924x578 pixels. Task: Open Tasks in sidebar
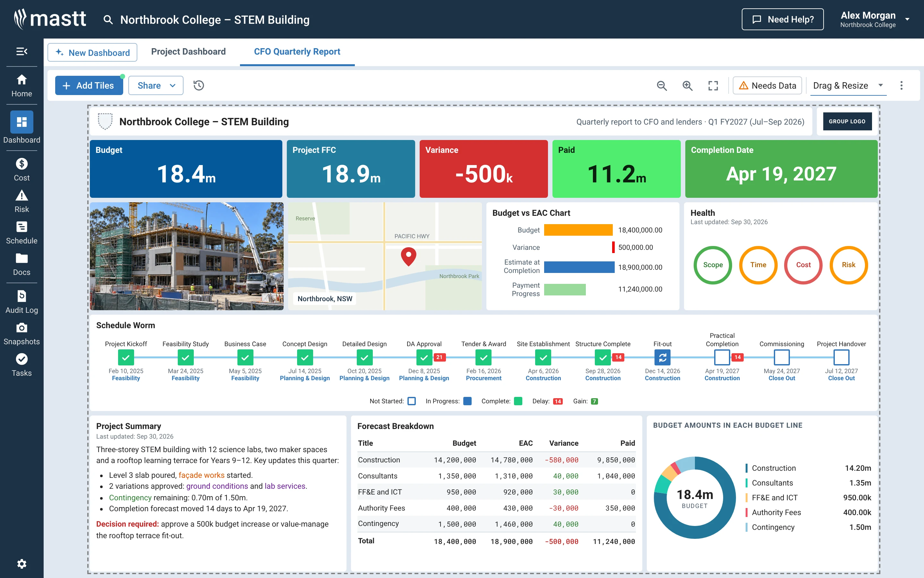[x=22, y=365]
